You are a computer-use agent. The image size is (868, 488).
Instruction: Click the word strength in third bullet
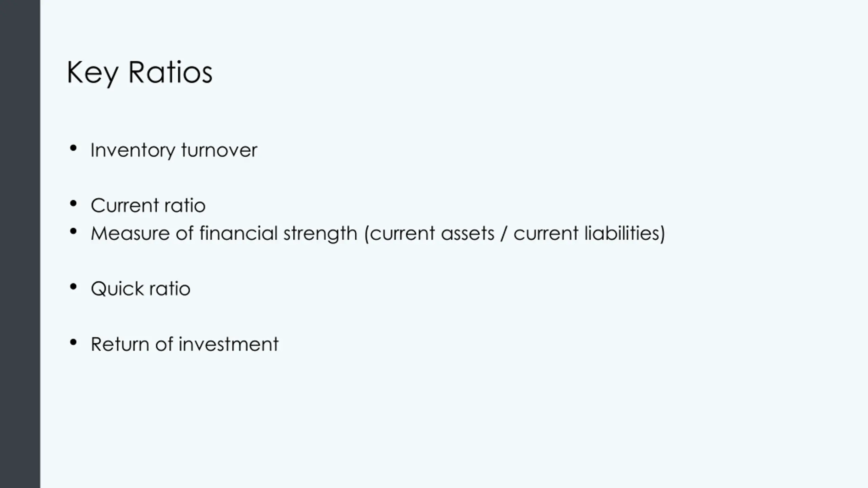pyautogui.click(x=320, y=234)
